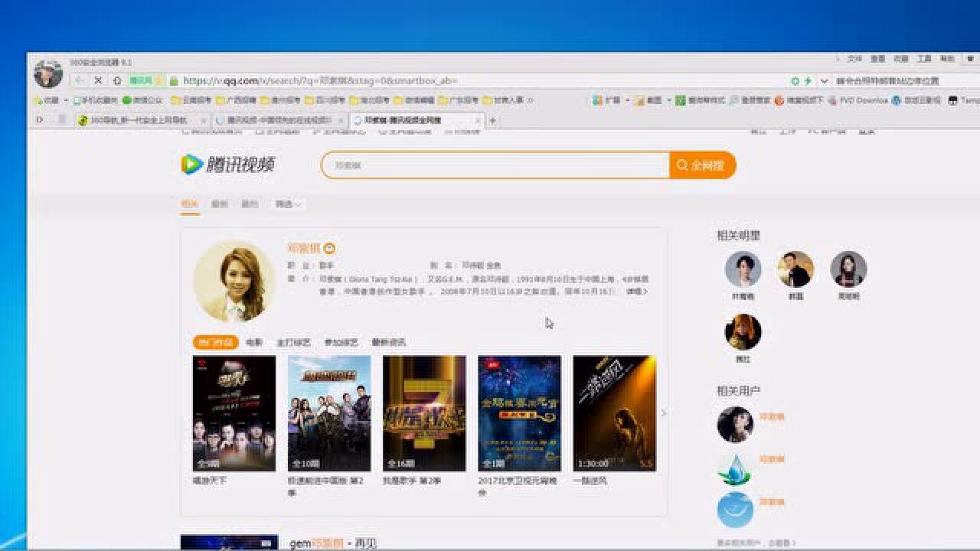Expand the 筛选 filter dropdown
980x551 pixels.
pyautogui.click(x=288, y=204)
